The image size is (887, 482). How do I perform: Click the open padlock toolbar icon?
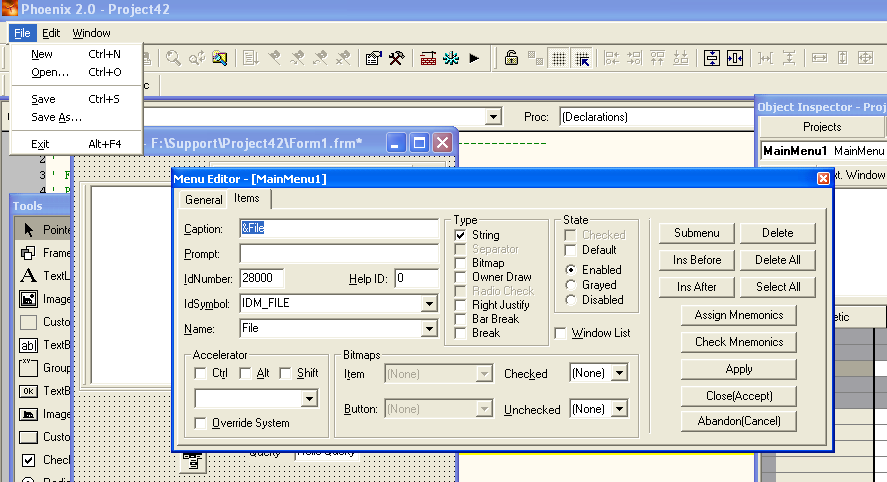(511, 58)
